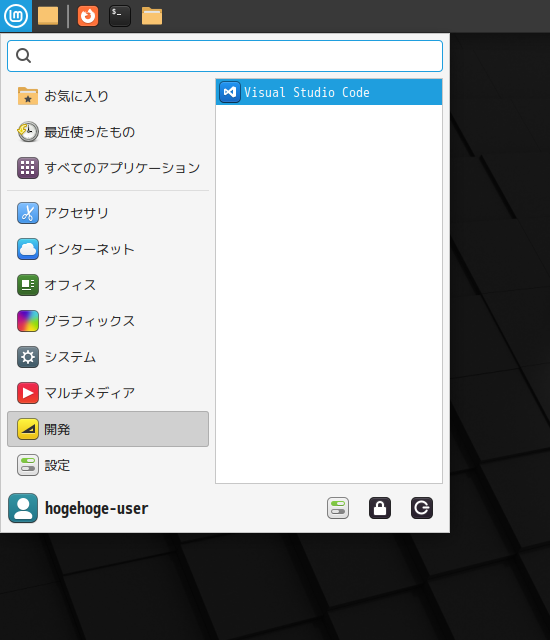The width and height of the screenshot is (550, 640).
Task: Click the yellow development icon
Action: tap(28, 429)
